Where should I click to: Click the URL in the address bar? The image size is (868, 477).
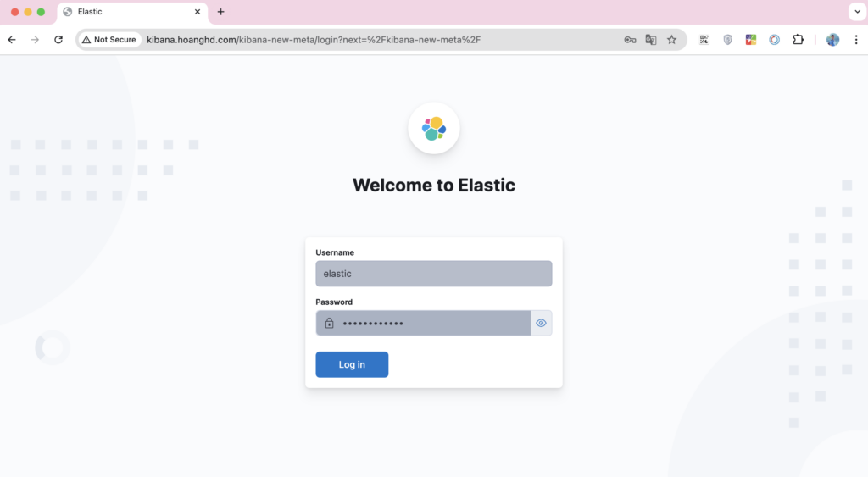314,40
